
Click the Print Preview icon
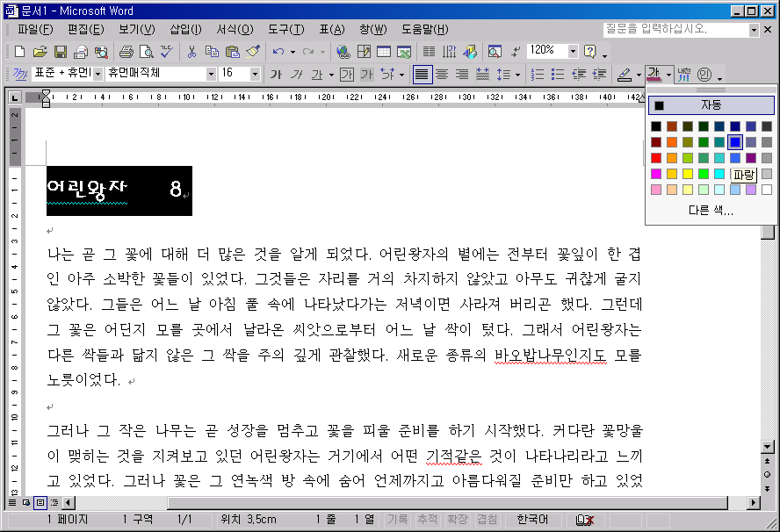(146, 52)
